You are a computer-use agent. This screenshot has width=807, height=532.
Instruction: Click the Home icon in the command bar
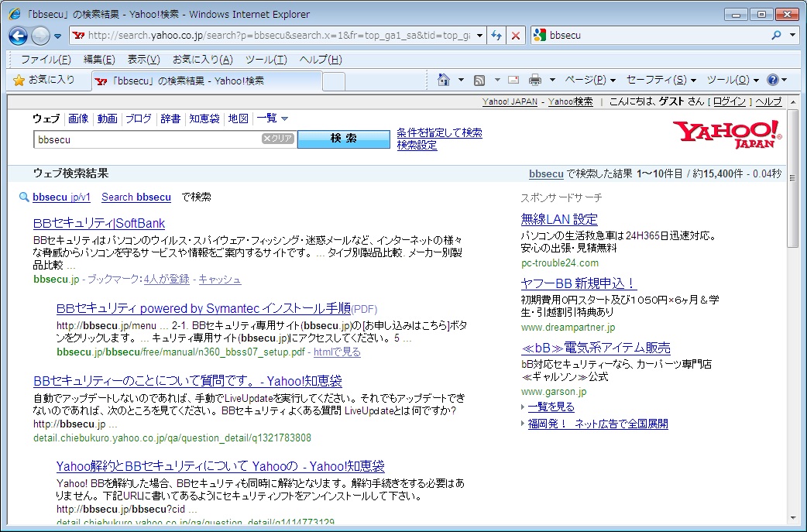pos(443,80)
